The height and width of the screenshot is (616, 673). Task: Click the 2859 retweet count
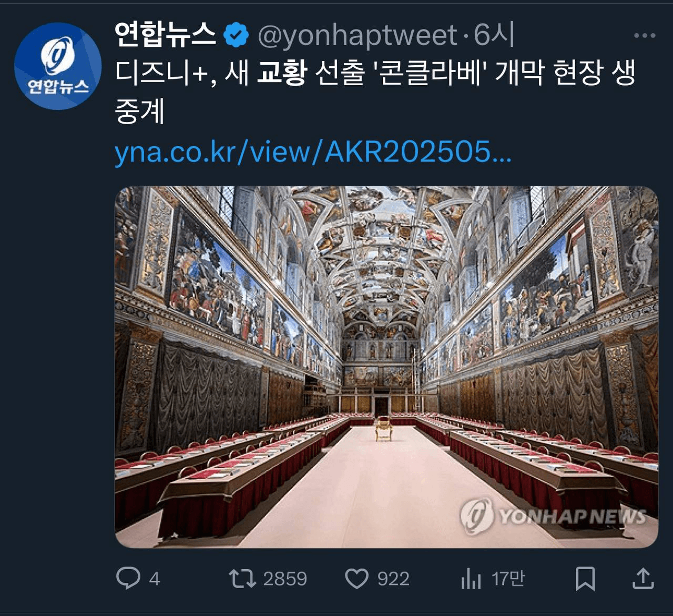[x=285, y=579]
